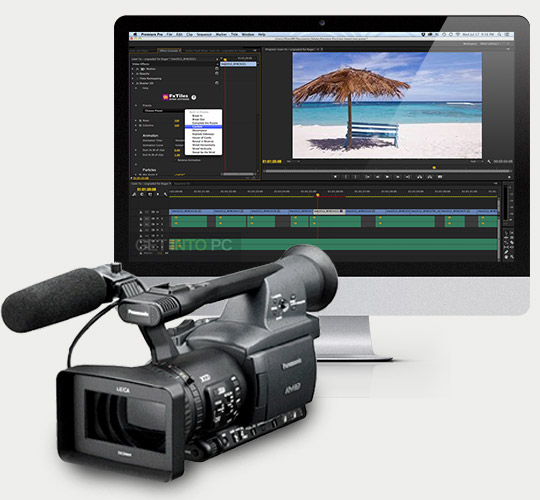Click the beach video preview in Program monitor

[387, 105]
